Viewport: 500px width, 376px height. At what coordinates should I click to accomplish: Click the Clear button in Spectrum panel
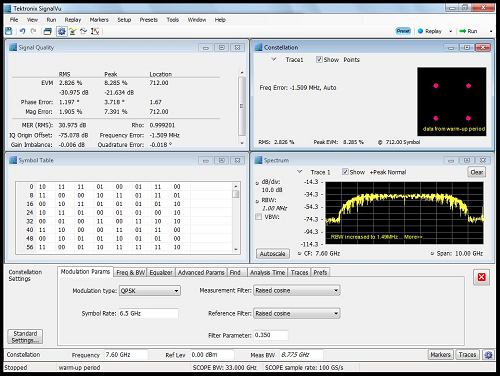[476, 172]
